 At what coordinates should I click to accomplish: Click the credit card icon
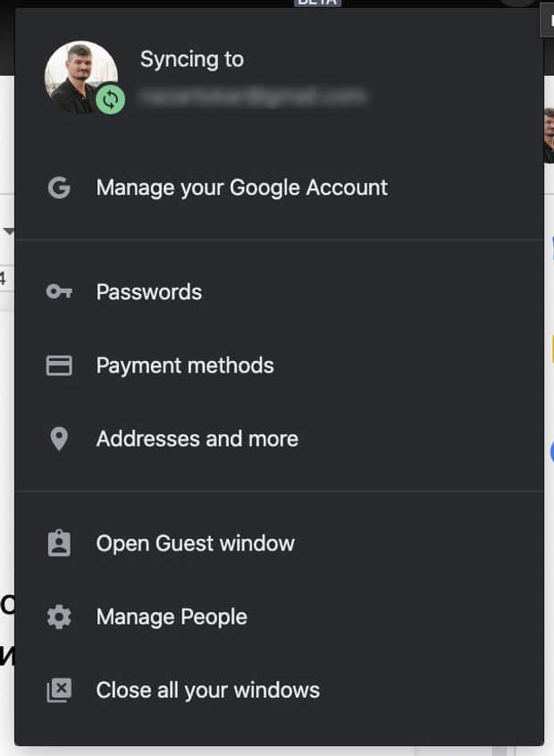[59, 365]
